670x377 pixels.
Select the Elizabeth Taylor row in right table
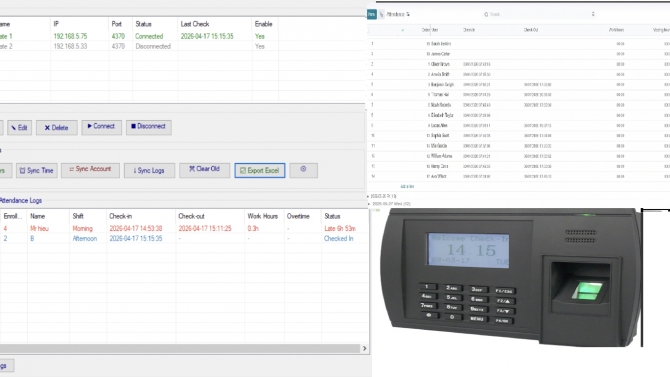pyautogui.click(x=518, y=115)
